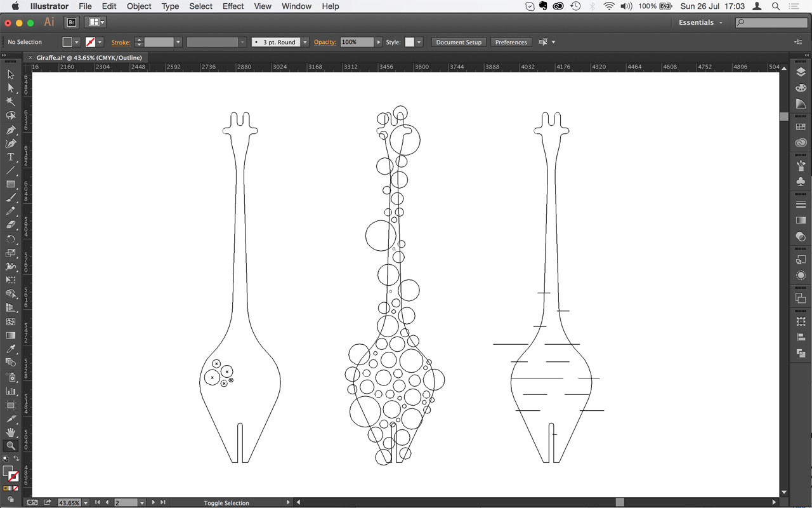The width and height of the screenshot is (812, 508).
Task: Open the Stroke panel icon
Action: click(801, 204)
